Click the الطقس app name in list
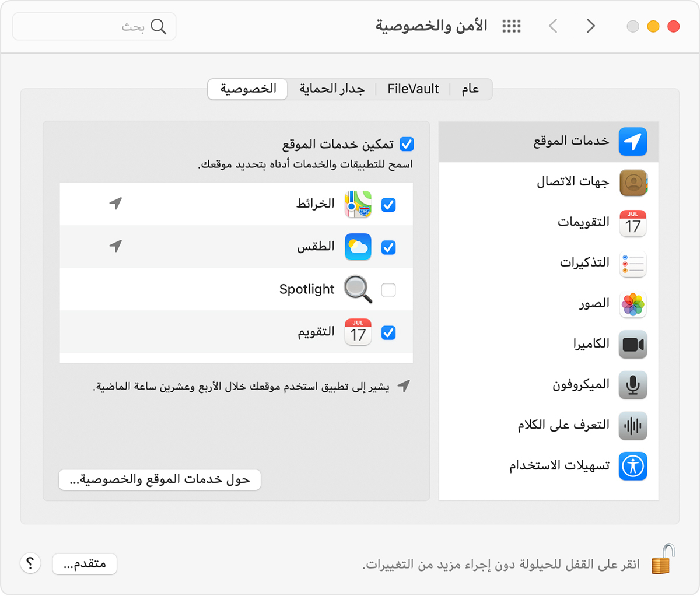 tap(316, 246)
